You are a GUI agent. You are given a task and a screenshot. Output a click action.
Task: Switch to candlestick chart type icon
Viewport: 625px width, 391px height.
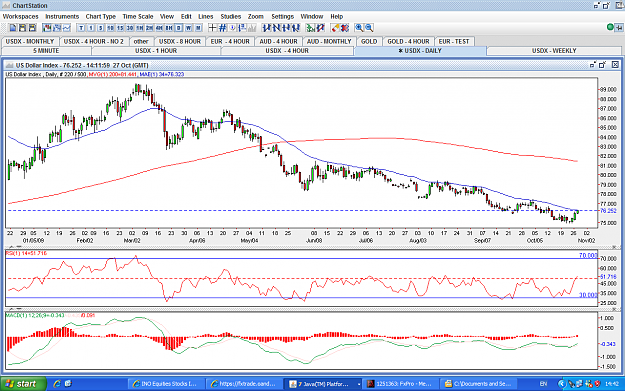(47, 28)
